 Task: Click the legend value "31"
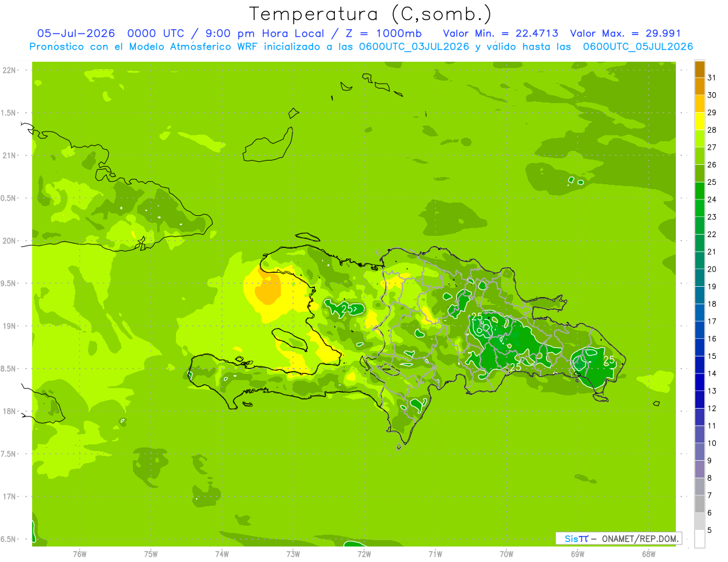[712, 78]
